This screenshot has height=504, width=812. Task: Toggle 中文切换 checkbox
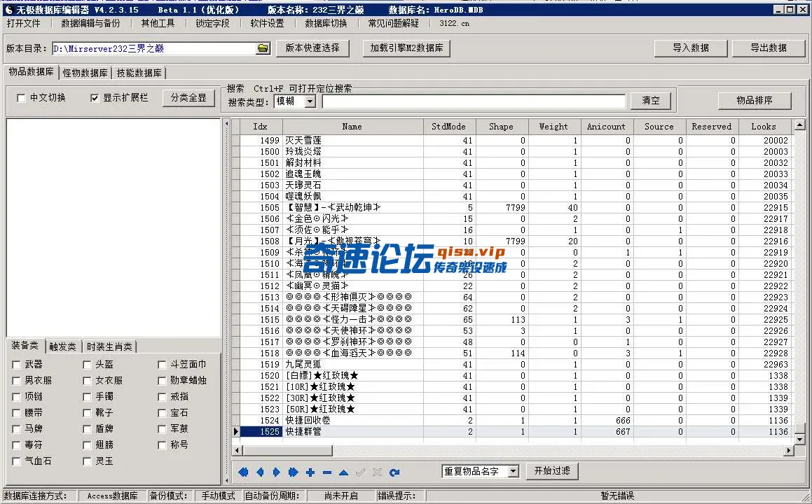pos(21,98)
